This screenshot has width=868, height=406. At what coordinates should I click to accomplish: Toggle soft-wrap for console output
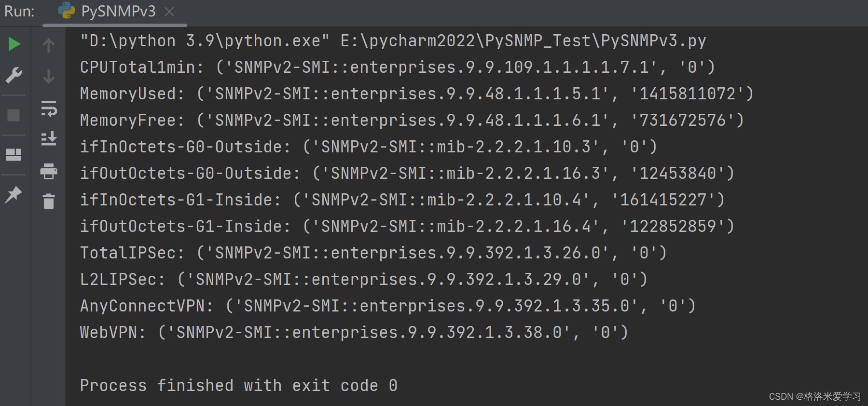[49, 108]
